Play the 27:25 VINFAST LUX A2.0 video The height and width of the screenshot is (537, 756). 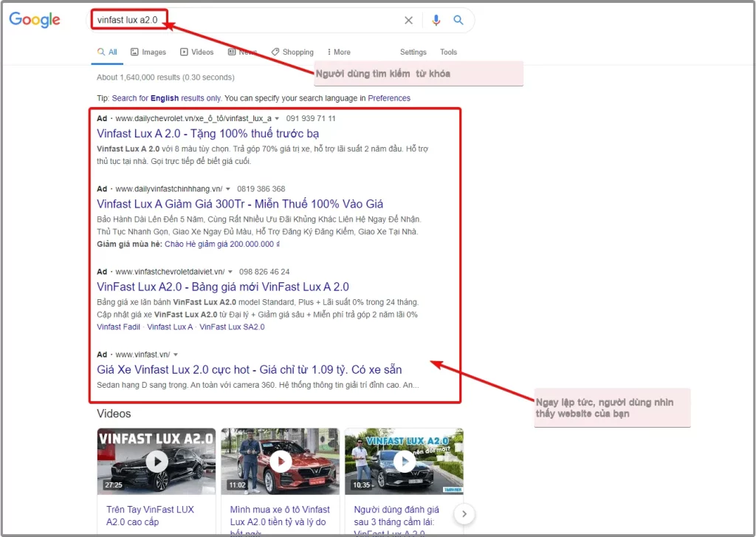[157, 461]
